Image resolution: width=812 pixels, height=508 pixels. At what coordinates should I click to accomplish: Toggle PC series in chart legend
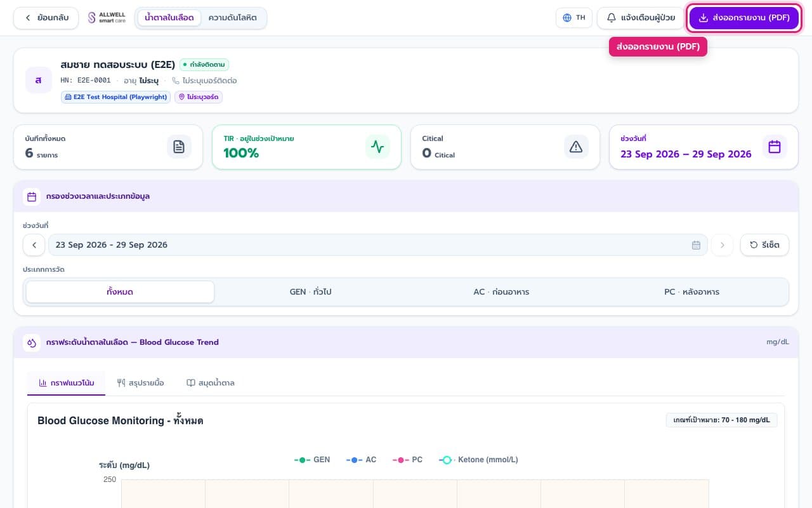407,460
